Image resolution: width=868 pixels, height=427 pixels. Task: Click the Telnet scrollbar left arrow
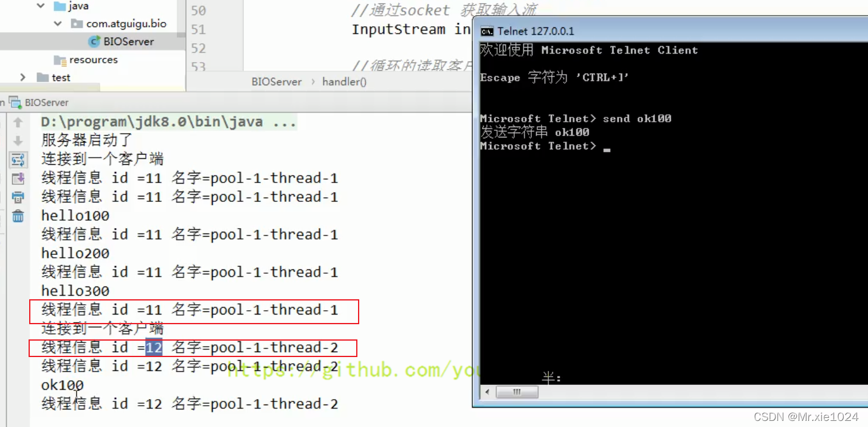coord(487,392)
